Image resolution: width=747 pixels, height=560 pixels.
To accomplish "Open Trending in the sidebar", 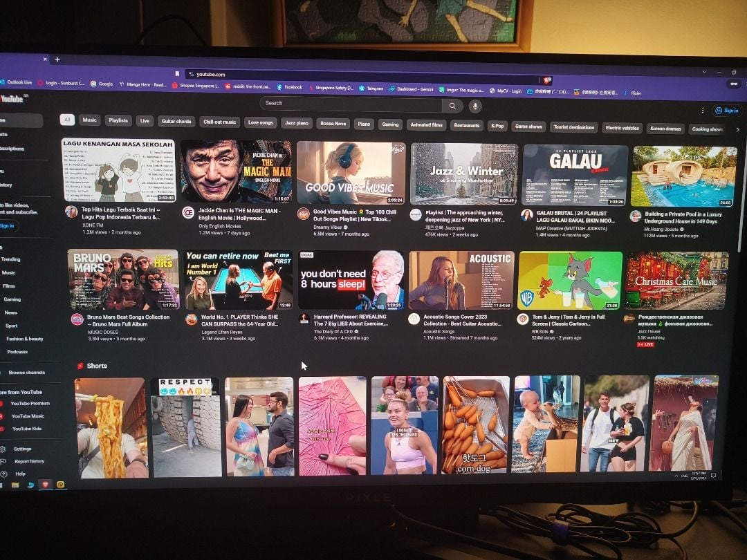I will coord(10,259).
